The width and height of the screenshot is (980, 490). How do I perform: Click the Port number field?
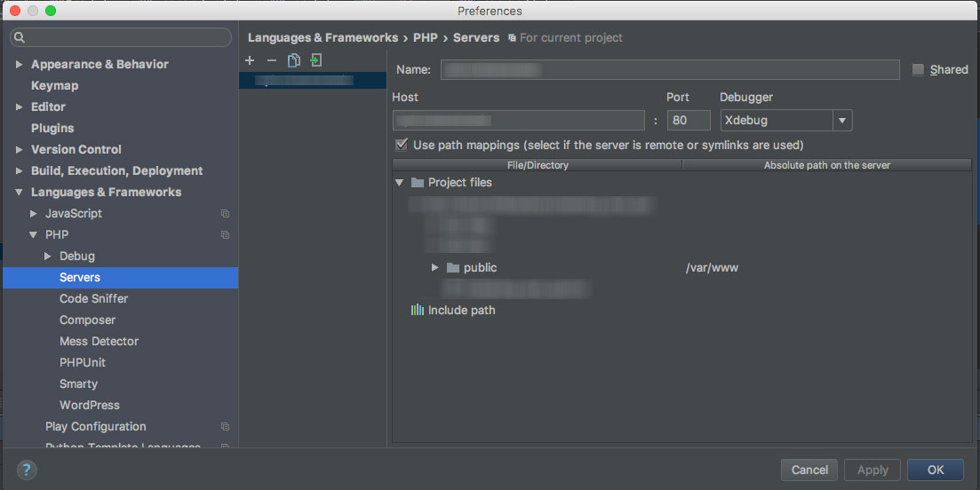689,121
